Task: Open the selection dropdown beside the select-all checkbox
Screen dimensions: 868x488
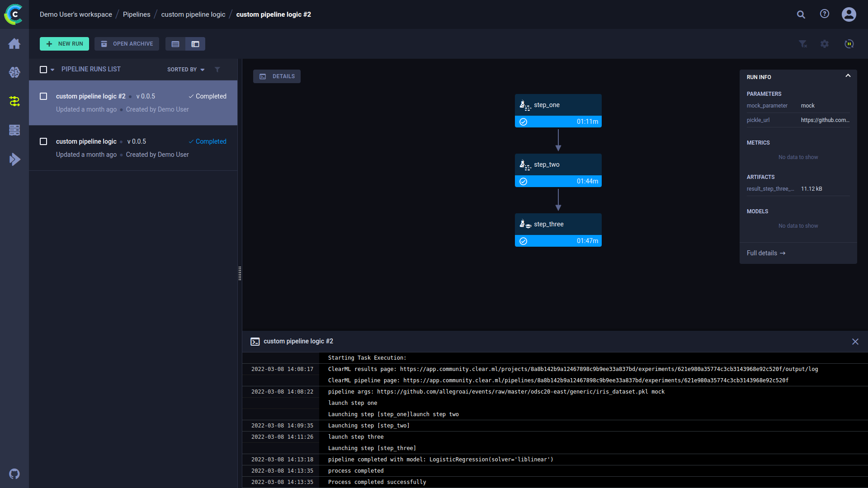Action: [x=52, y=70]
